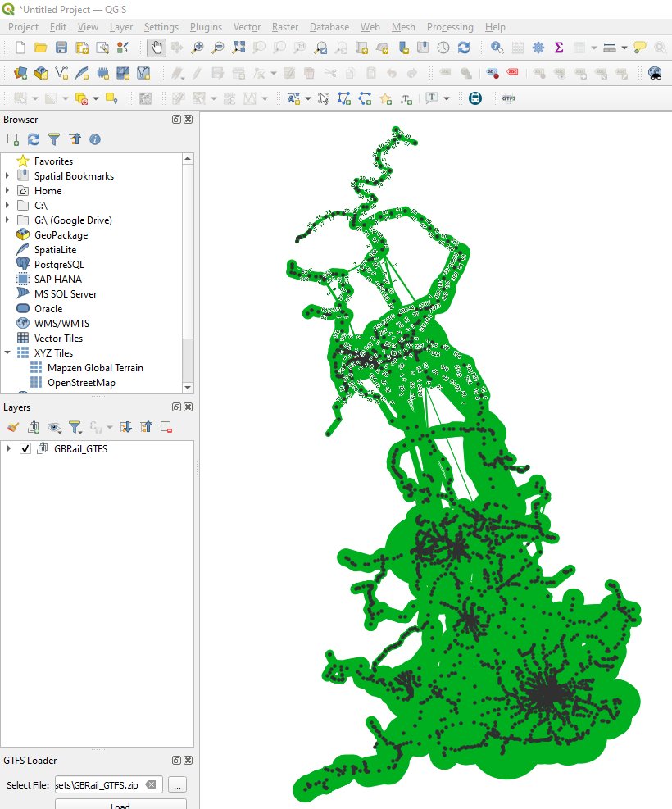Click the Save Project icon
Image resolution: width=672 pixels, height=809 pixels.
60,48
